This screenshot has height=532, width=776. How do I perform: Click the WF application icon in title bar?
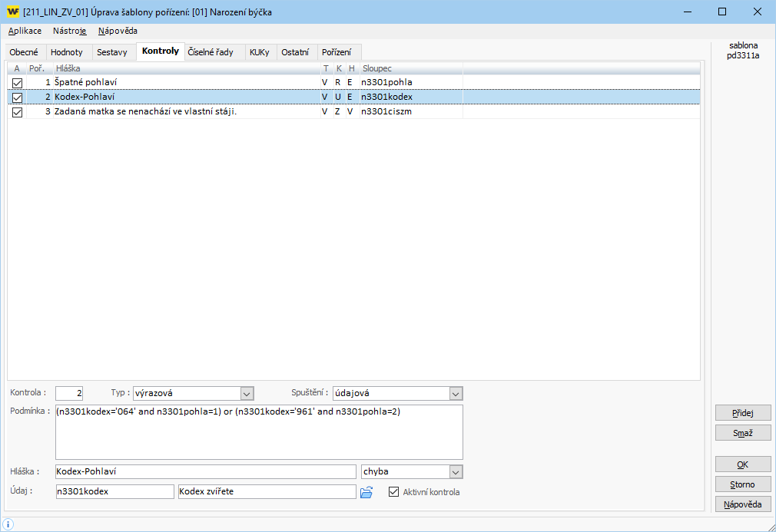tap(12, 12)
